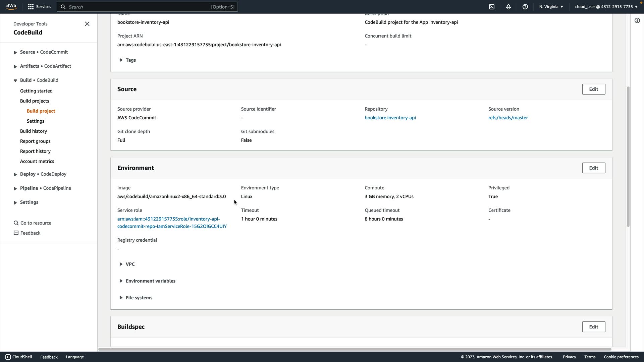
Task: Collapse the Build CodeBuild tree section
Action: (15, 80)
